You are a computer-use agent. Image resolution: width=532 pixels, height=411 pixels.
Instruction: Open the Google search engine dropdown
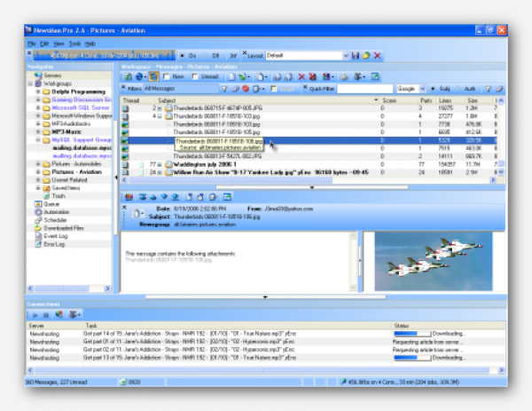click(x=422, y=89)
